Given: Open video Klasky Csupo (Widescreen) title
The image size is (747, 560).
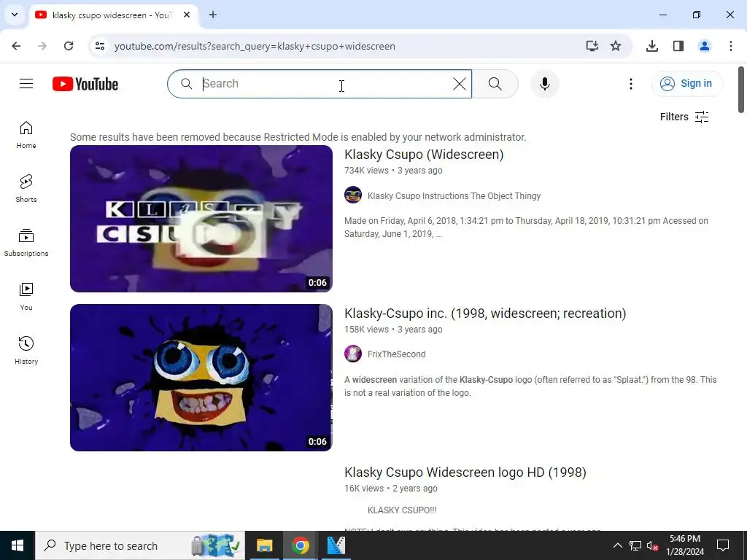Looking at the screenshot, I should pyautogui.click(x=424, y=155).
